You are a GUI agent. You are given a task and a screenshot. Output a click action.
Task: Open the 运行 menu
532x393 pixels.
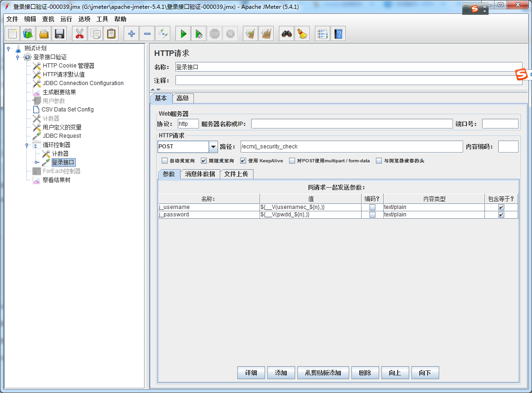click(x=66, y=19)
